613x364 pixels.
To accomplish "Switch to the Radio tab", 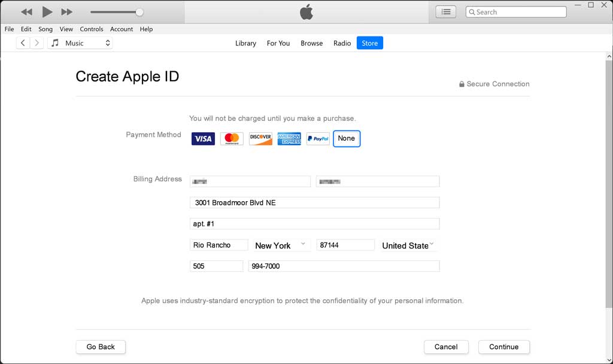I will (x=342, y=43).
